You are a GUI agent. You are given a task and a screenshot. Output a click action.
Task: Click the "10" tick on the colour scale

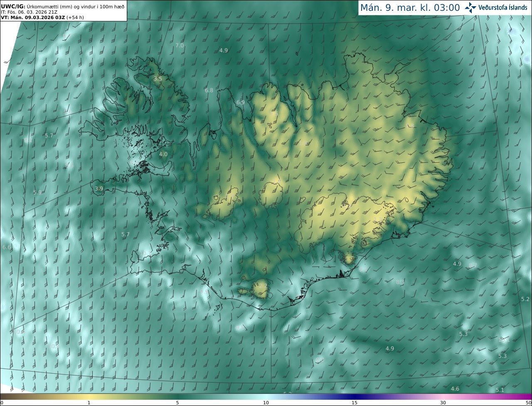266,403
